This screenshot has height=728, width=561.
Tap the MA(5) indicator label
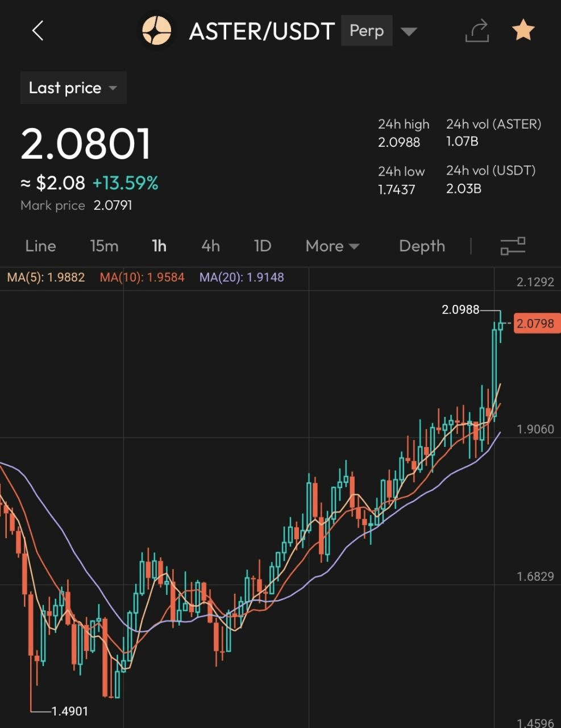click(45, 278)
